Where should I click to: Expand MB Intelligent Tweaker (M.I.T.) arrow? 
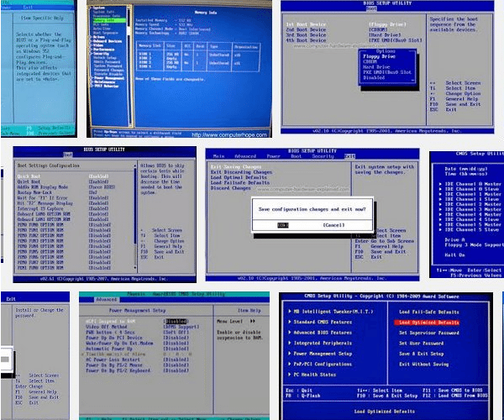click(x=290, y=312)
